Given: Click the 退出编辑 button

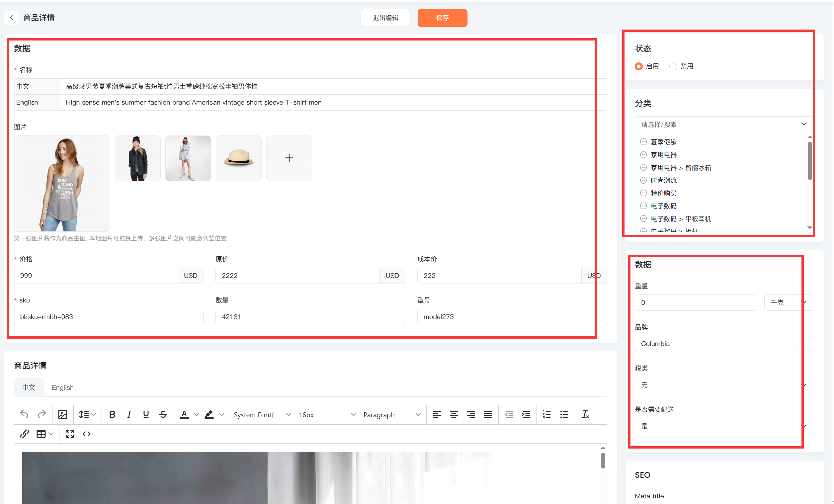Looking at the screenshot, I should point(385,18).
